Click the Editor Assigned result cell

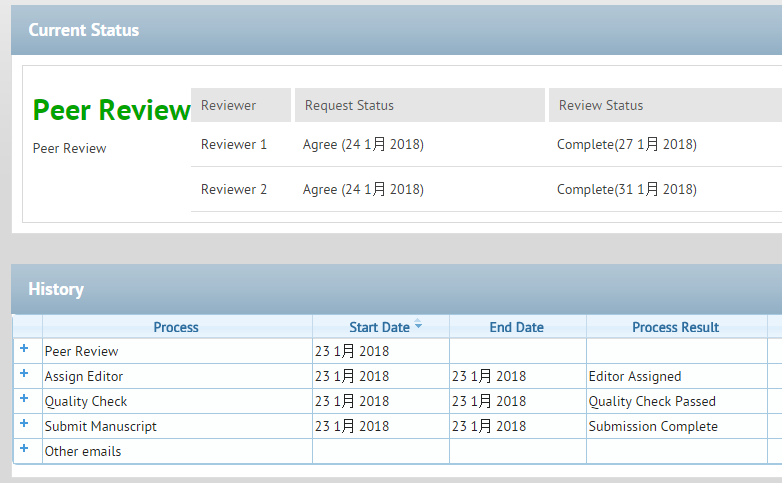[x=634, y=377]
